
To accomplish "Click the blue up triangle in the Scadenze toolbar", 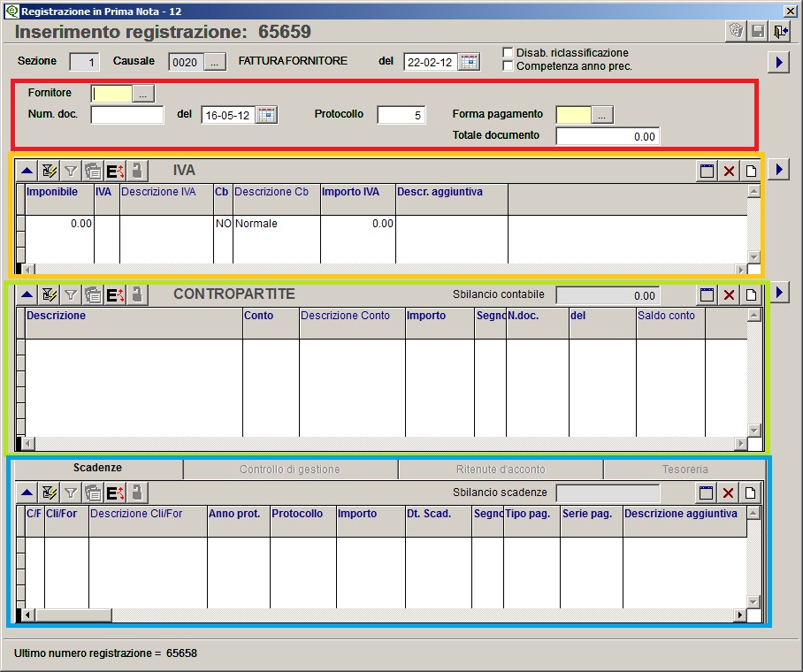I will pyautogui.click(x=27, y=493).
